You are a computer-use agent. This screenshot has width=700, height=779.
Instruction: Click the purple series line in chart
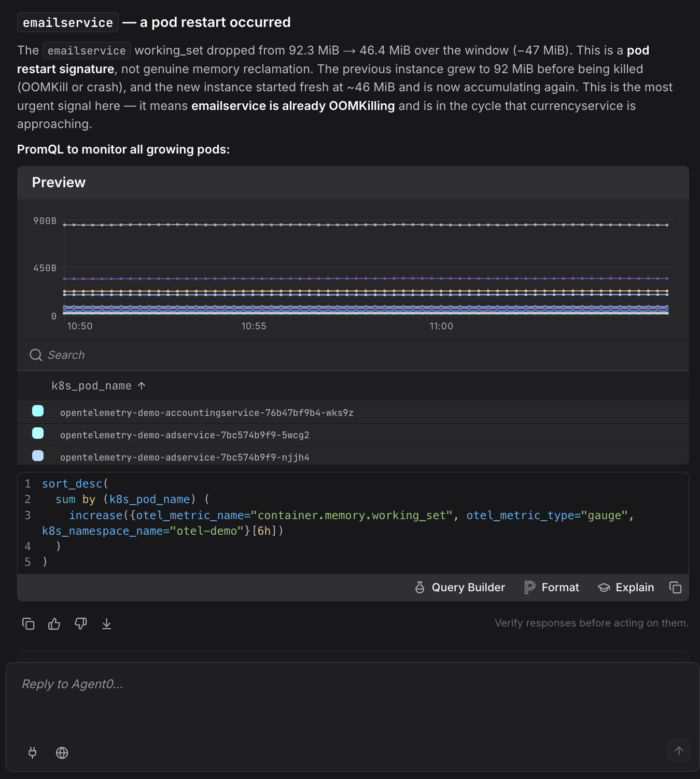pyautogui.click(x=366, y=279)
